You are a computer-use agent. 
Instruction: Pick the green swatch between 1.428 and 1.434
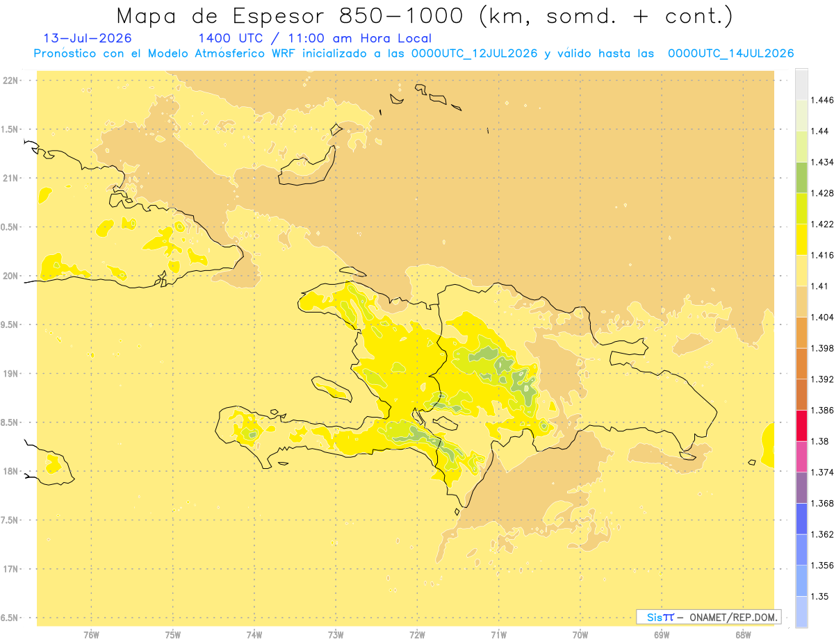tap(801, 177)
